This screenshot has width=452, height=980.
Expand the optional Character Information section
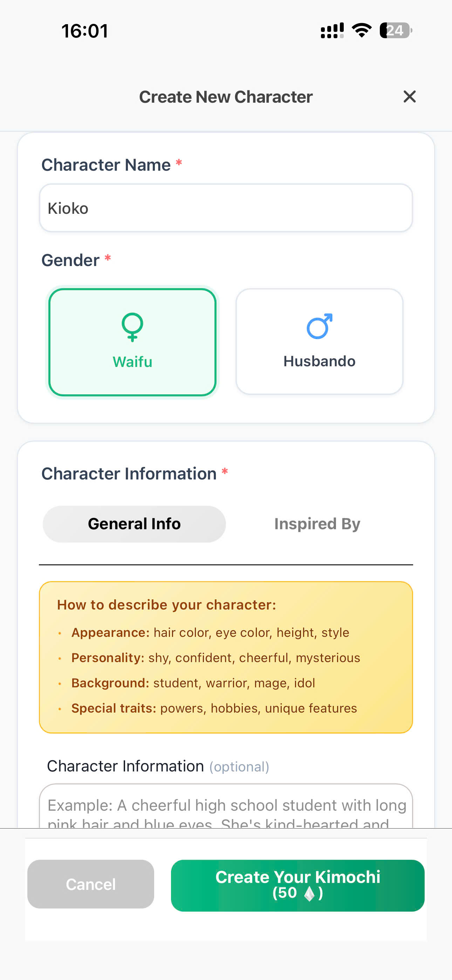click(x=158, y=766)
